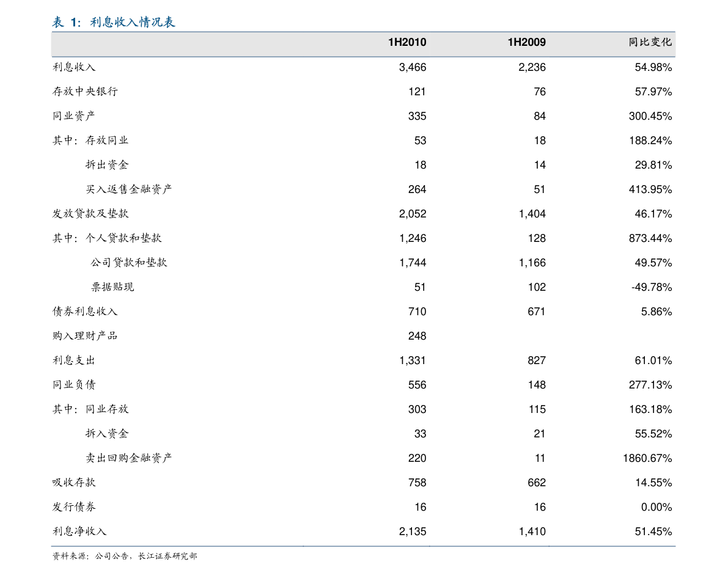Click the 存放中央银行 row label

pos(85,92)
